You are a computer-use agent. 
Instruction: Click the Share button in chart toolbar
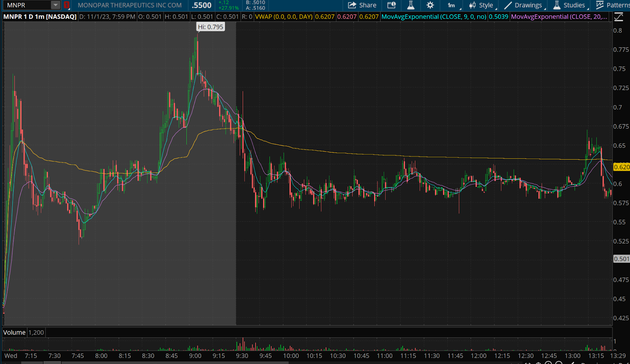(362, 5)
